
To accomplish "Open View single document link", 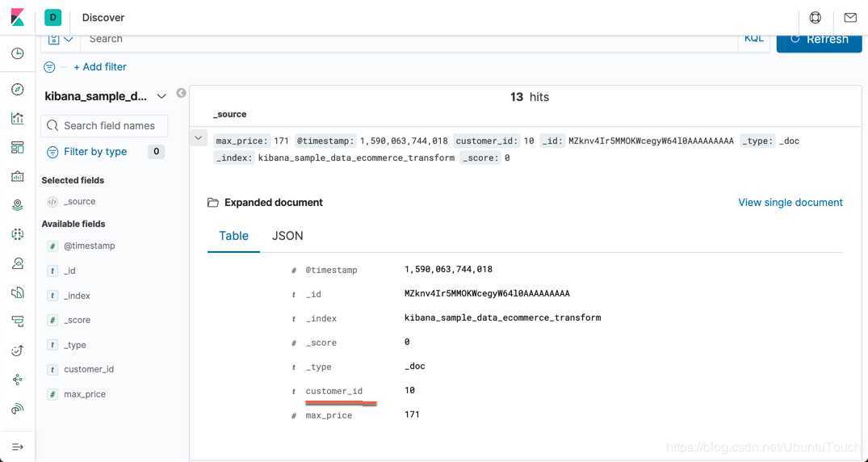I will (790, 203).
